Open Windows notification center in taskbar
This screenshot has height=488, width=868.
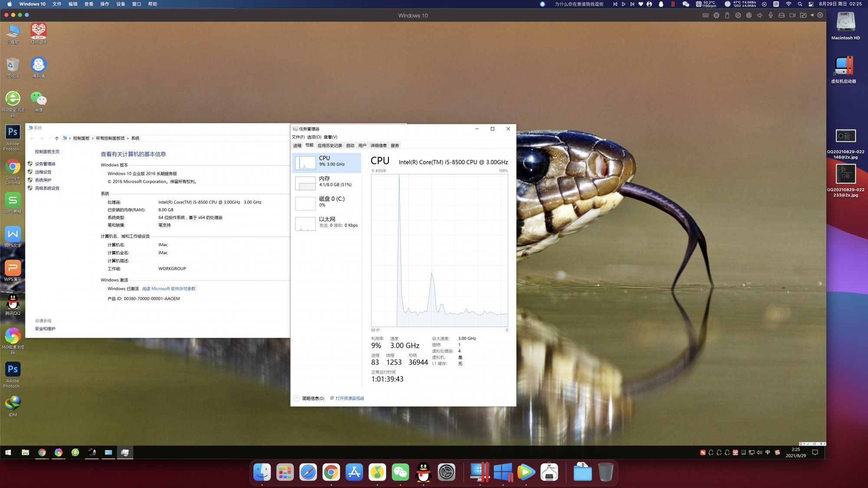tap(815, 452)
